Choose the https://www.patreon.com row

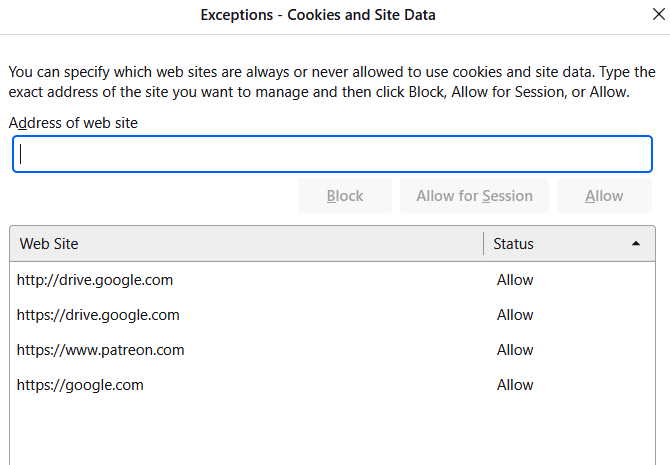coord(101,350)
